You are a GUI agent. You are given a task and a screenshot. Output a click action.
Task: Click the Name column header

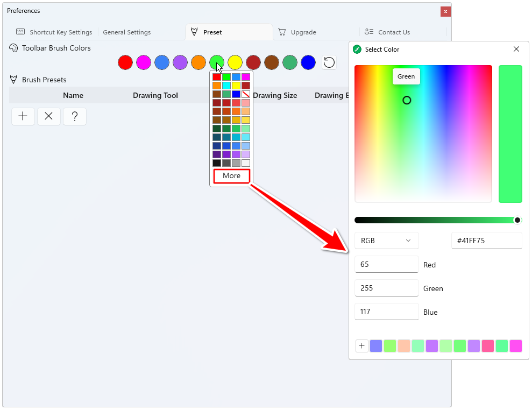click(73, 95)
